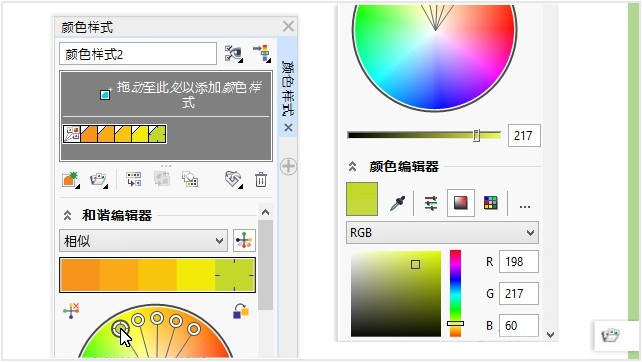
Task: Click the G value field 217
Action: [x=518, y=294]
